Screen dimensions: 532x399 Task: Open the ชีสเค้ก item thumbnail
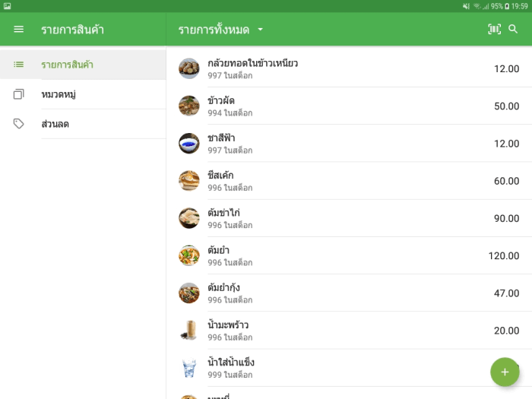(x=189, y=181)
